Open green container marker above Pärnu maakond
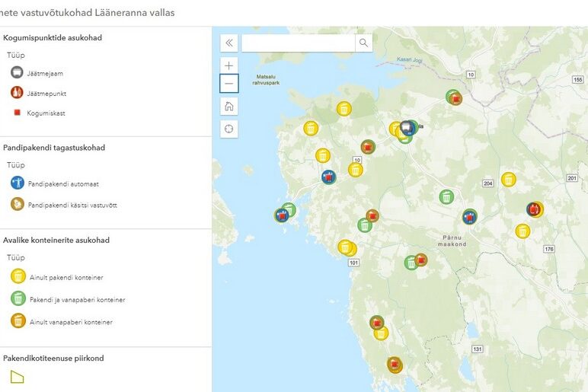Screen dimensions: 588x392 446,197
